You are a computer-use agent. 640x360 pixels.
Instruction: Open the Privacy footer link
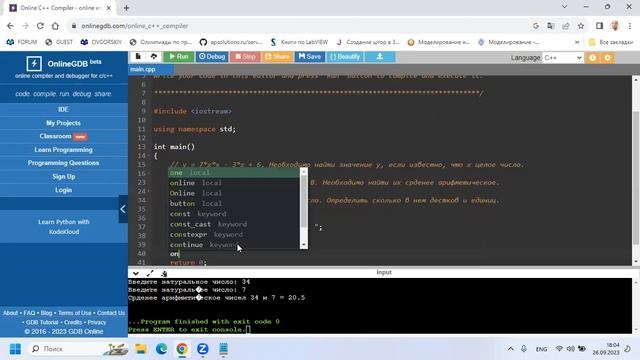coord(97,322)
